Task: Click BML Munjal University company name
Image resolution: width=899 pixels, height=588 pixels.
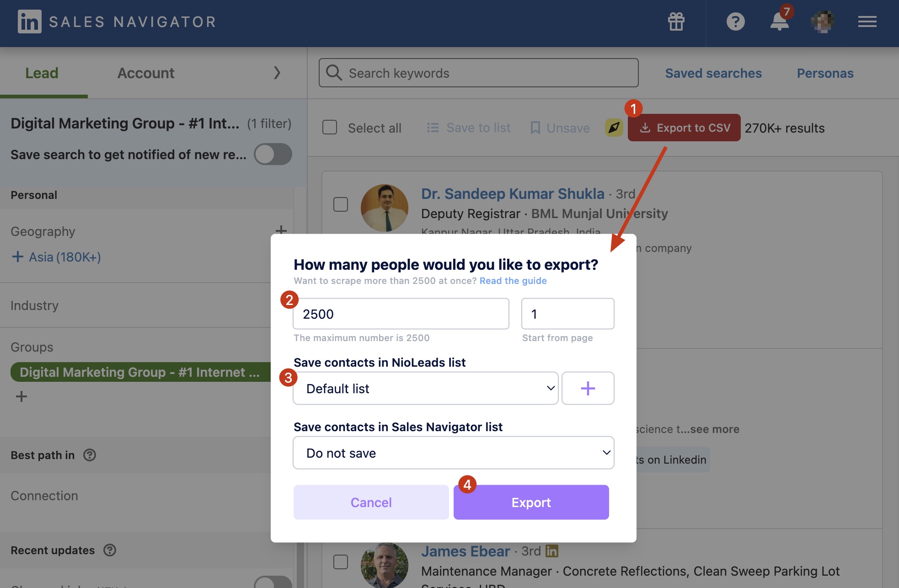Action: click(x=599, y=214)
